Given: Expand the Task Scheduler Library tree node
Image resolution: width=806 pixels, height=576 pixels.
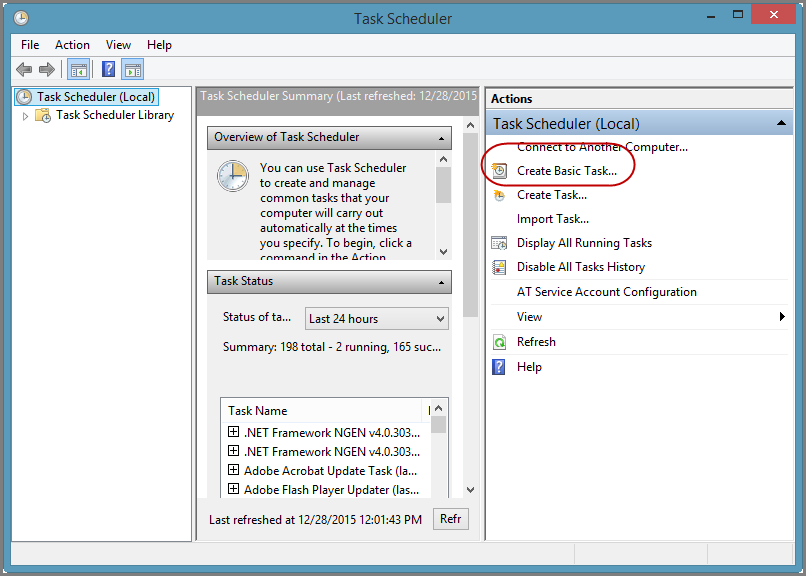Looking at the screenshot, I should click(x=25, y=116).
